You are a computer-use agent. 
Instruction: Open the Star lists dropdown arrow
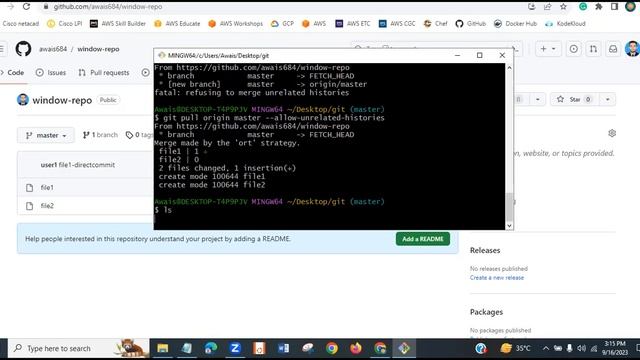pos(607,99)
